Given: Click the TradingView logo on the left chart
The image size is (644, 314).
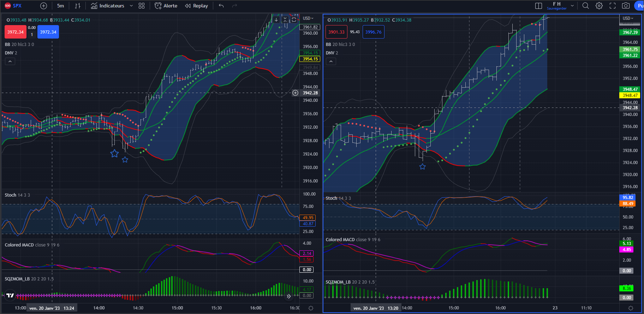Looking at the screenshot, I should (x=10, y=295).
